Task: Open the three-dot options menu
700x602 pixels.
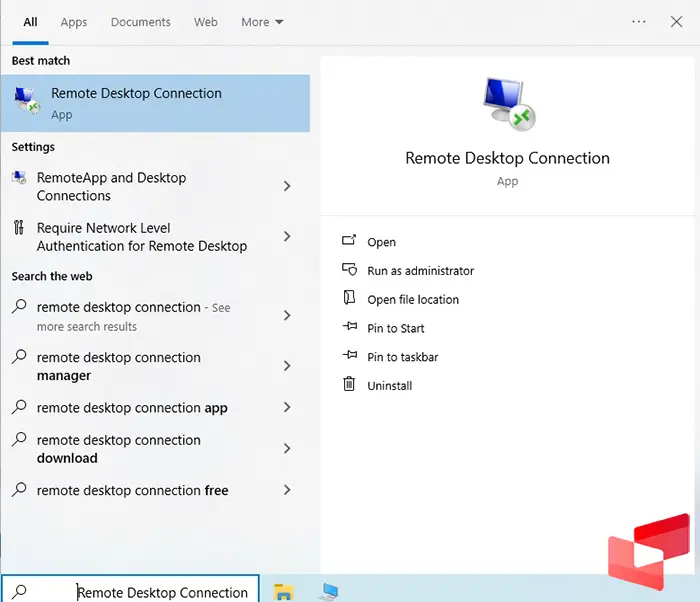Action: point(639,22)
